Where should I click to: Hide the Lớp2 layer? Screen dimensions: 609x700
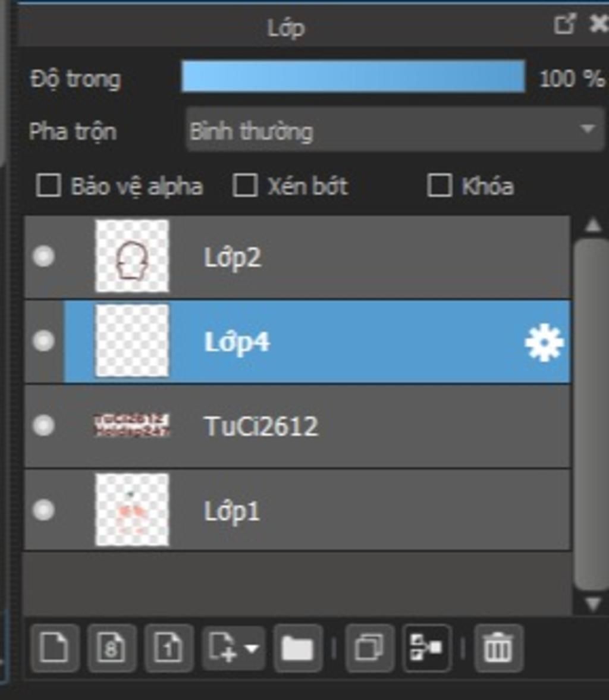[x=43, y=256]
